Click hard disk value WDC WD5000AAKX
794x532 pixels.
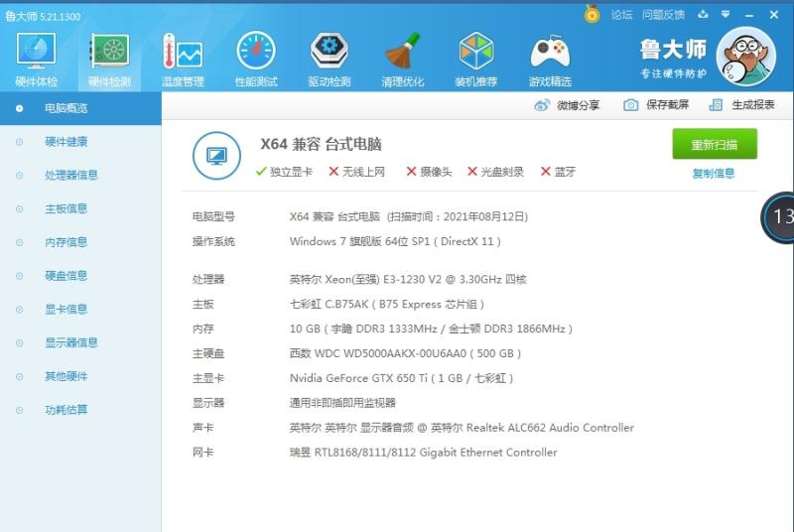[405, 353]
